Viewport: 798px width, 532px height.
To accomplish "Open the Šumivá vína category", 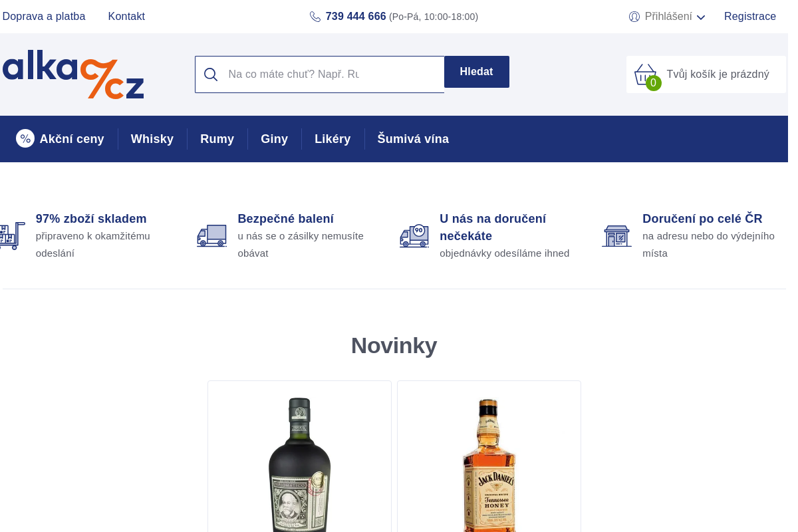I will tap(413, 139).
